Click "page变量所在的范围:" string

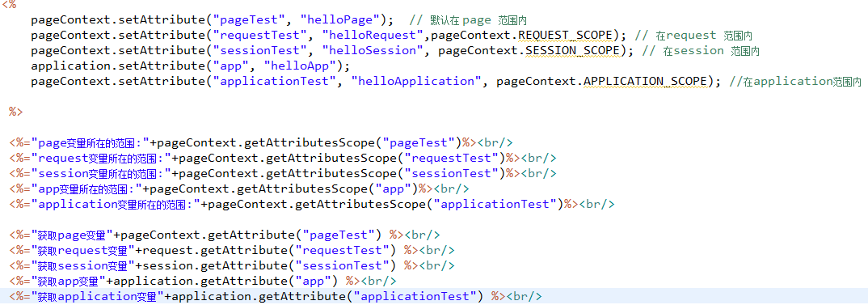point(91,143)
